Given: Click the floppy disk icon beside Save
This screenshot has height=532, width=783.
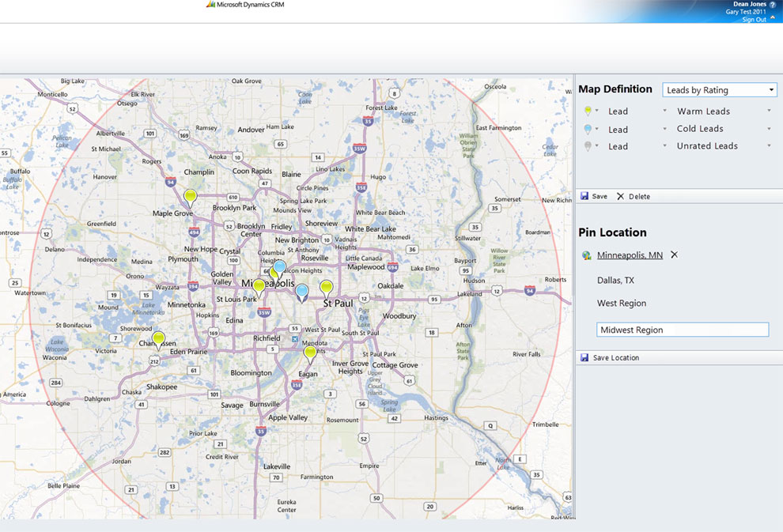Looking at the screenshot, I should click(584, 196).
